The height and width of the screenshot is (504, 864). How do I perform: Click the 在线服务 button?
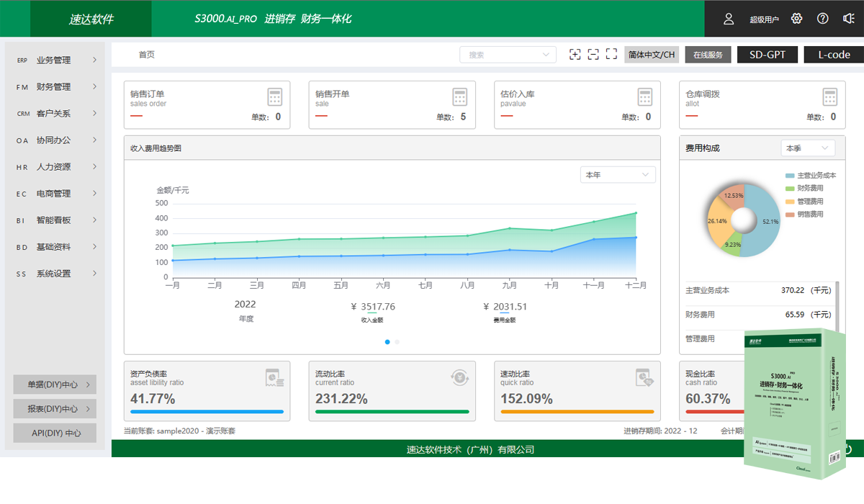tap(708, 55)
